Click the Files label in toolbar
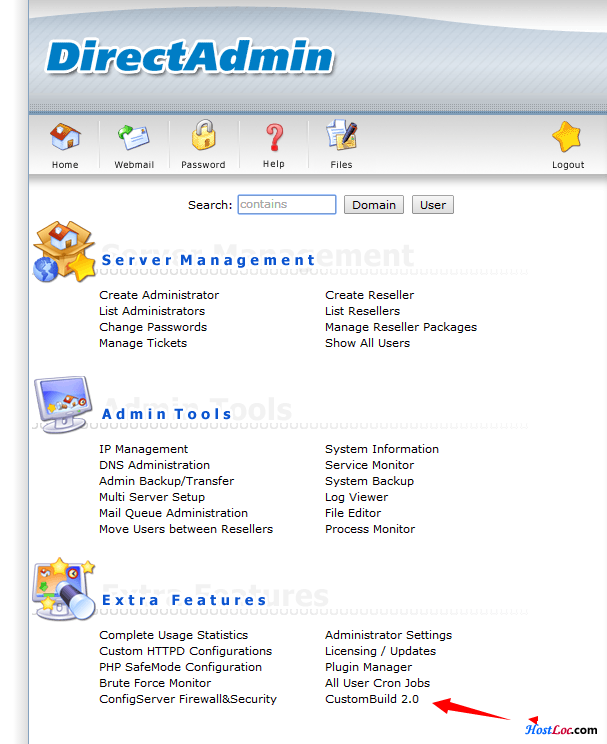 click(x=341, y=165)
